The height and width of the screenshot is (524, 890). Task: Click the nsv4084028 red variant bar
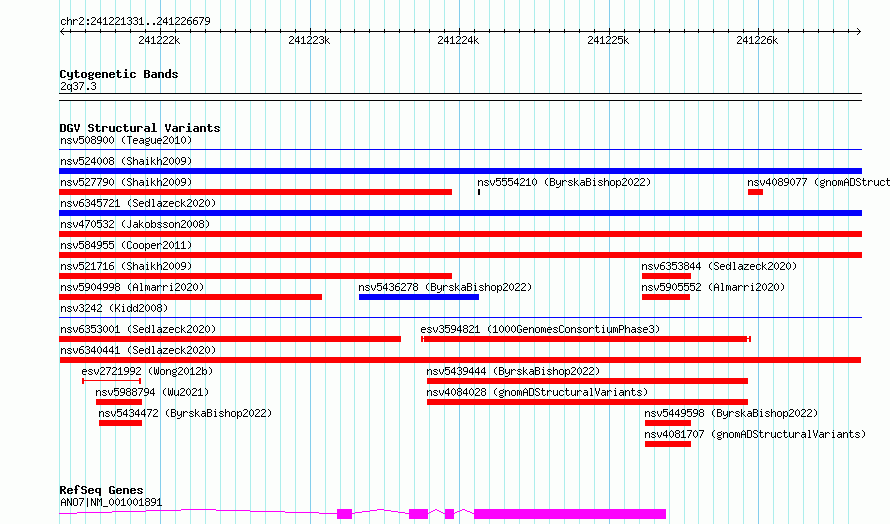tap(587, 402)
